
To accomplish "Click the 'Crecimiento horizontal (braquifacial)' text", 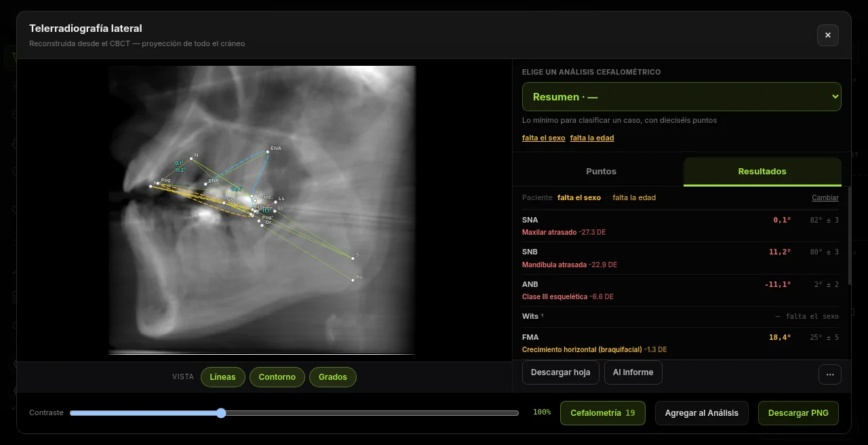I will (x=582, y=350).
